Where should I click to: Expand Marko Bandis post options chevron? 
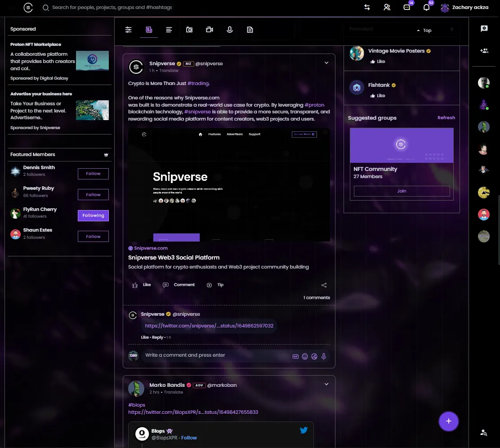pos(326,384)
